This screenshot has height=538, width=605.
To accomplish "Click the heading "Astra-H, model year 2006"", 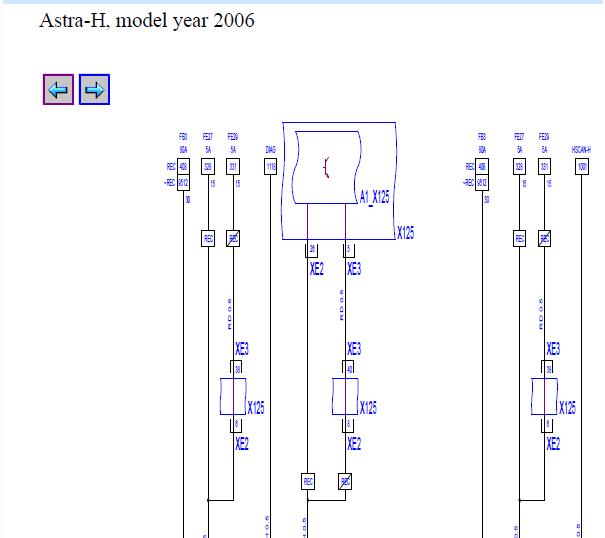I will (x=147, y=20).
